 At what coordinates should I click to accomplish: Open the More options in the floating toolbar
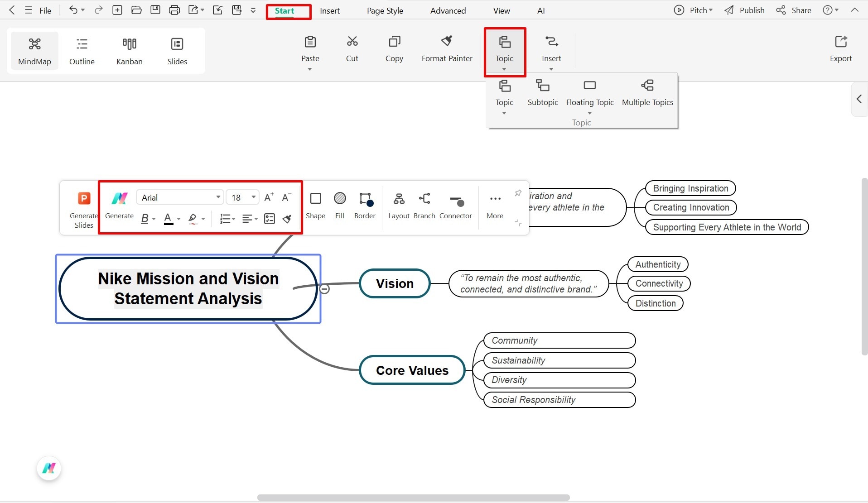point(495,206)
